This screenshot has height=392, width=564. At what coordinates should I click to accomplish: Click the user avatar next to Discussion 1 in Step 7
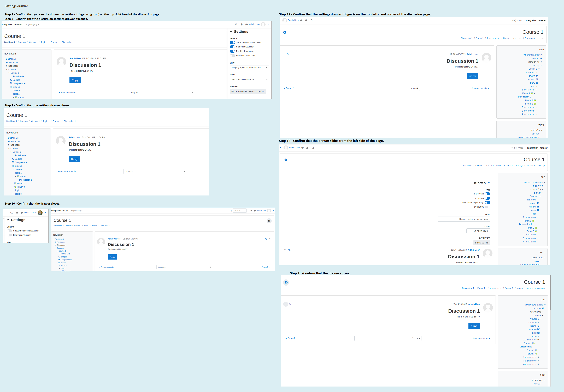point(61,141)
